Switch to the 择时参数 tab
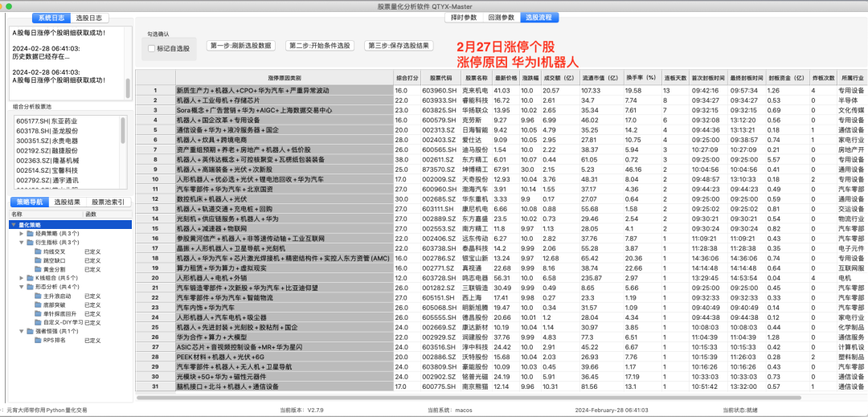The height and width of the screenshot is (417, 868). click(464, 17)
